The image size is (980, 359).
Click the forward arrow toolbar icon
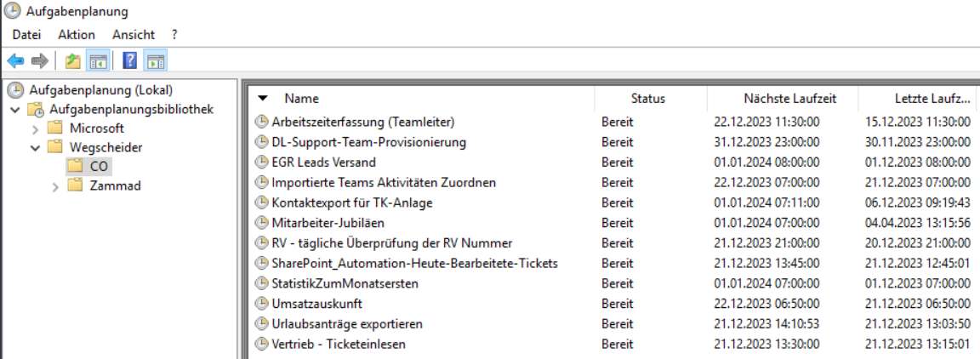point(39,61)
